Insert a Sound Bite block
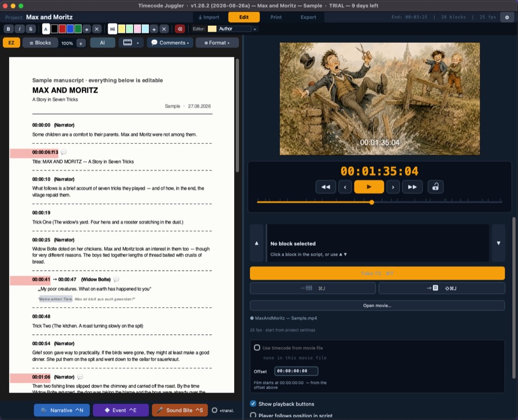This screenshot has height=420, width=518. click(180, 410)
